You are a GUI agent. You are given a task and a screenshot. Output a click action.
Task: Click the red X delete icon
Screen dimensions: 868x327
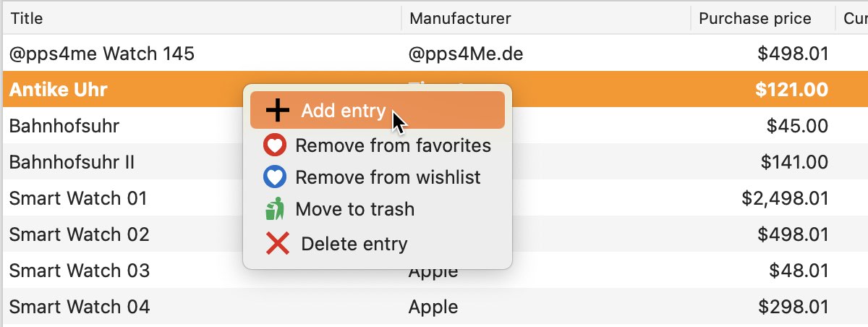(278, 244)
